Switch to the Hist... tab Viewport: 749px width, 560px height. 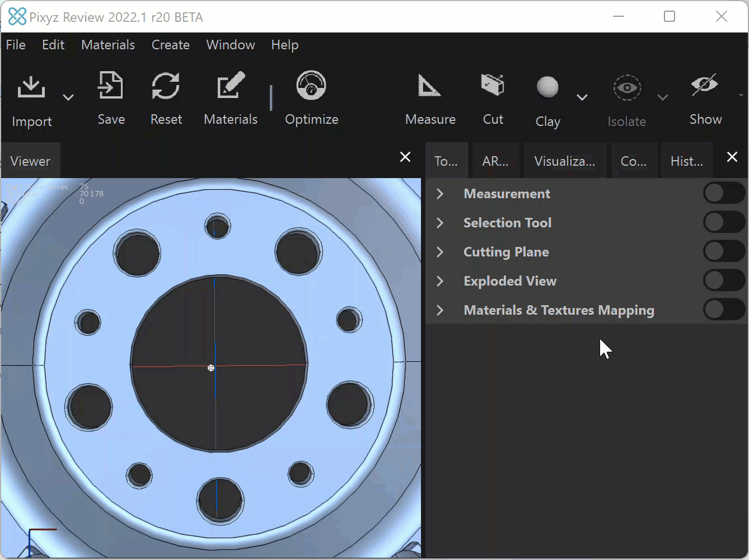687,161
